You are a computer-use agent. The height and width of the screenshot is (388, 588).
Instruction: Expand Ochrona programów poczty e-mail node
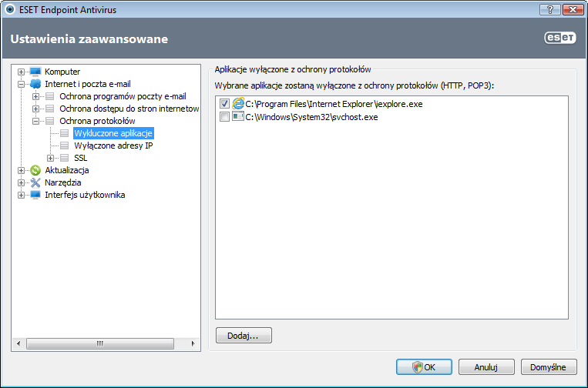point(35,97)
